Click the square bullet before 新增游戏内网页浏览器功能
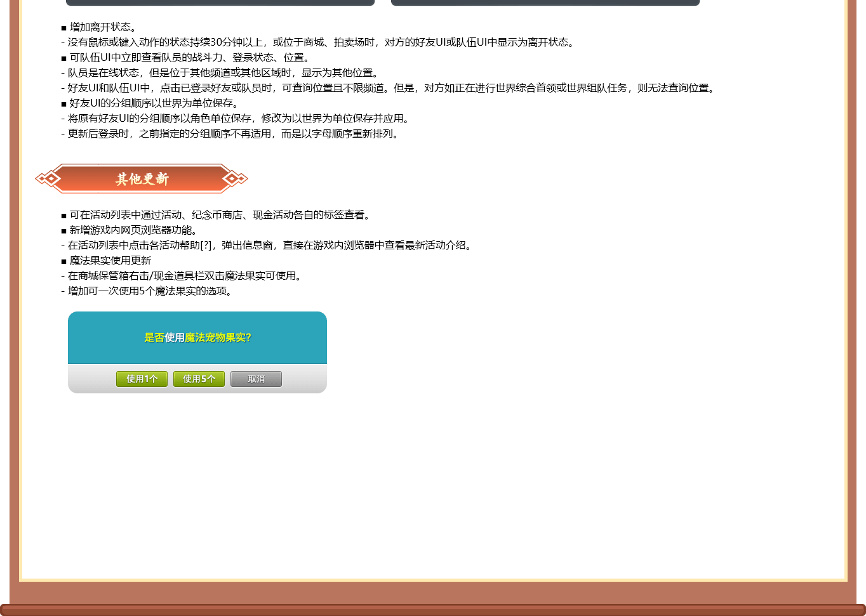 63,231
